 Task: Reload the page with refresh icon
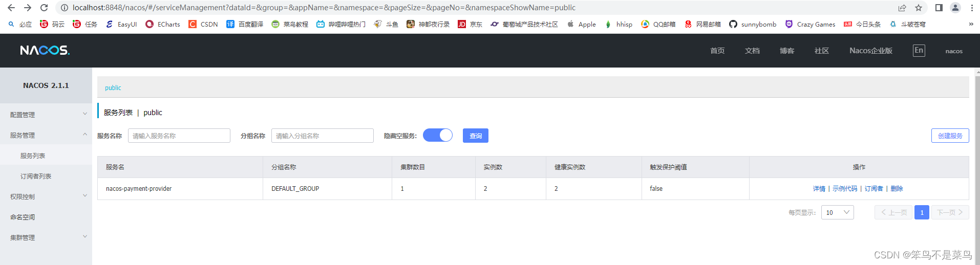(x=44, y=8)
